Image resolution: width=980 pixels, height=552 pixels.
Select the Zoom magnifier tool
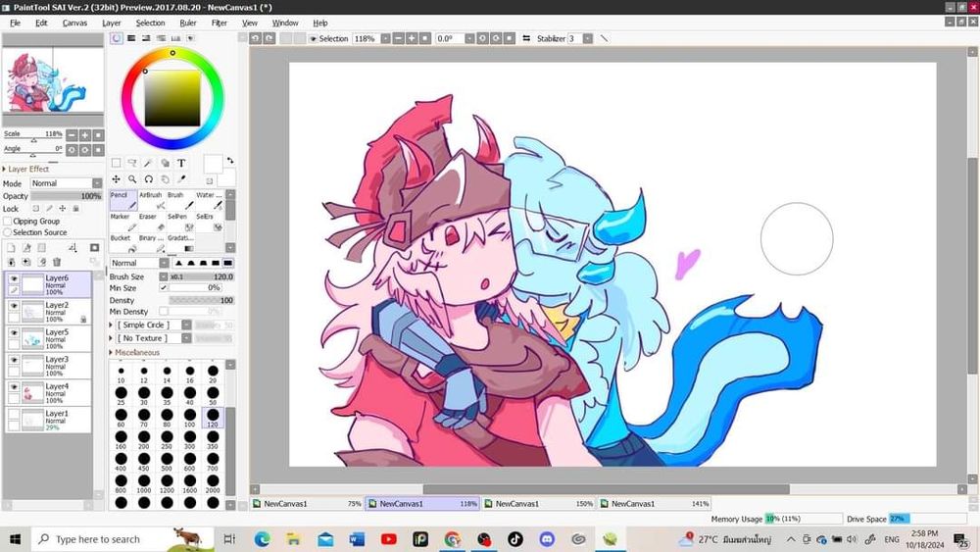click(x=132, y=179)
